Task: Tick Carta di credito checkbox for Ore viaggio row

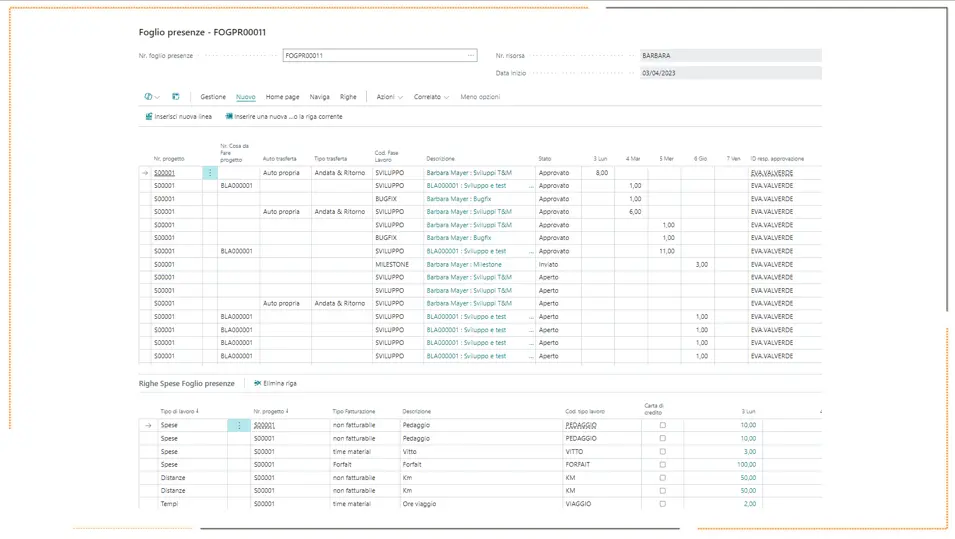Action: click(663, 504)
